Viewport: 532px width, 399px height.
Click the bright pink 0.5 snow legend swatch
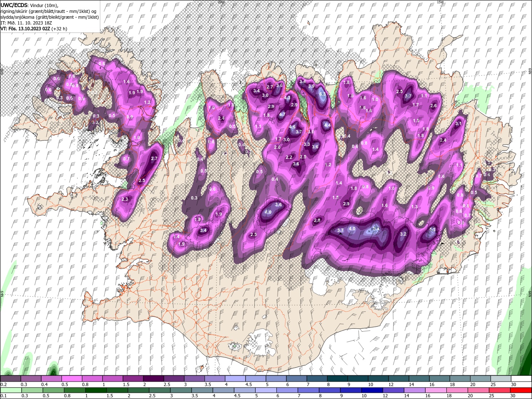pyautogui.click(x=71, y=379)
